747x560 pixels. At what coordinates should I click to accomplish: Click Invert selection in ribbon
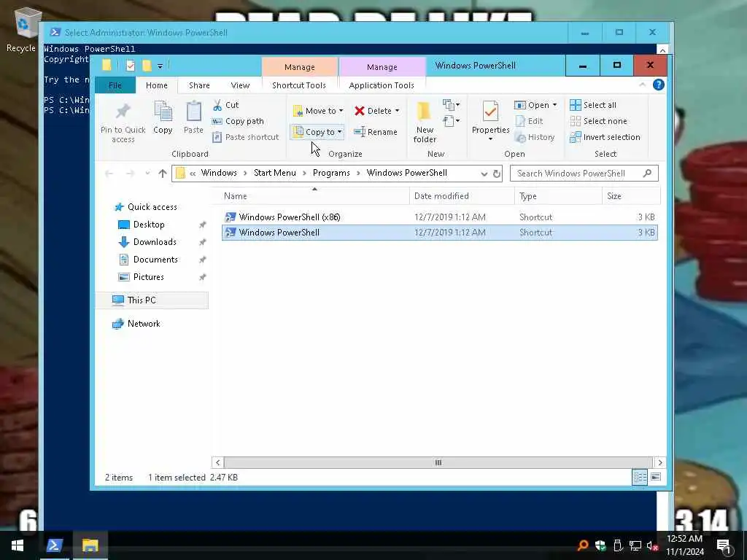(x=605, y=137)
